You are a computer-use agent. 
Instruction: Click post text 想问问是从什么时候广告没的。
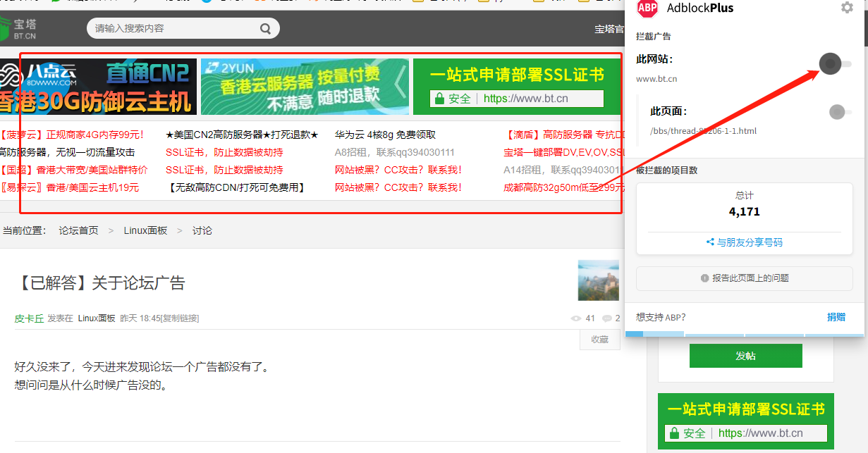coord(93,385)
